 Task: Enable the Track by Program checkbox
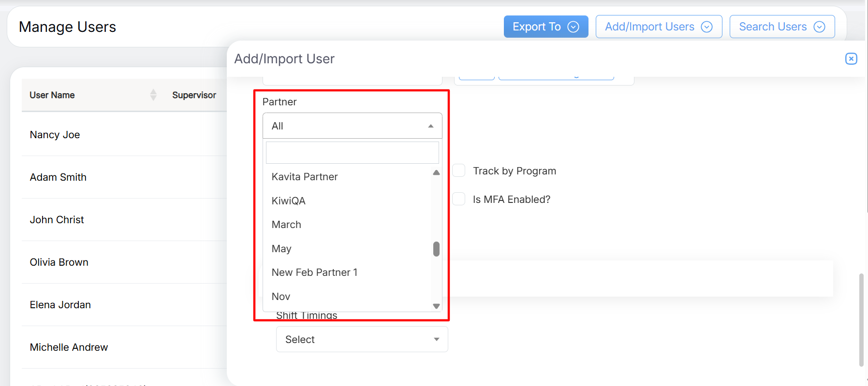pyautogui.click(x=459, y=171)
